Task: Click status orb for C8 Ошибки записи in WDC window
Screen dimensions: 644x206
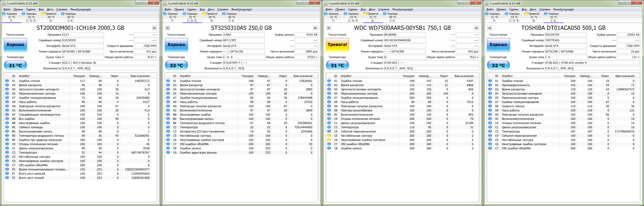Action: (329, 148)
